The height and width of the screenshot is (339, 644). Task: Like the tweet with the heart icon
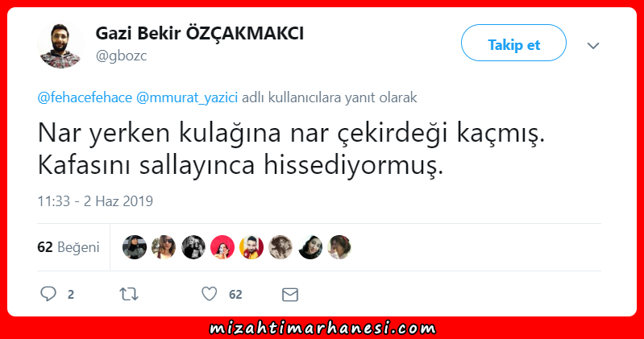209,294
